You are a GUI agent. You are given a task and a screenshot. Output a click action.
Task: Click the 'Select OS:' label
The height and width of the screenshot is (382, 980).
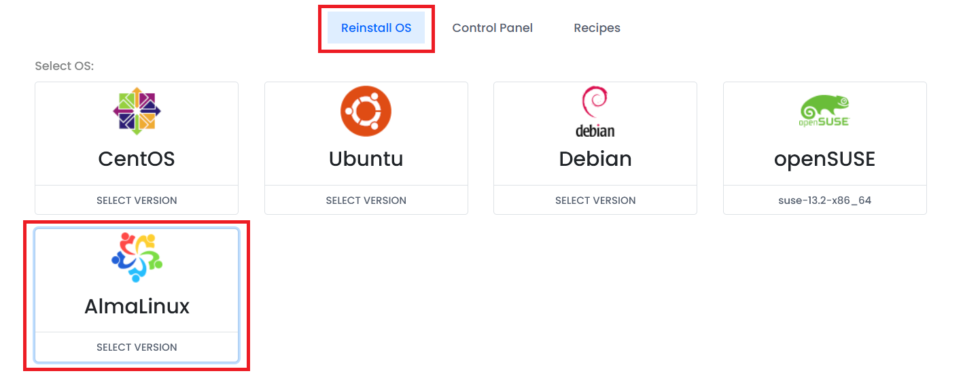click(65, 66)
